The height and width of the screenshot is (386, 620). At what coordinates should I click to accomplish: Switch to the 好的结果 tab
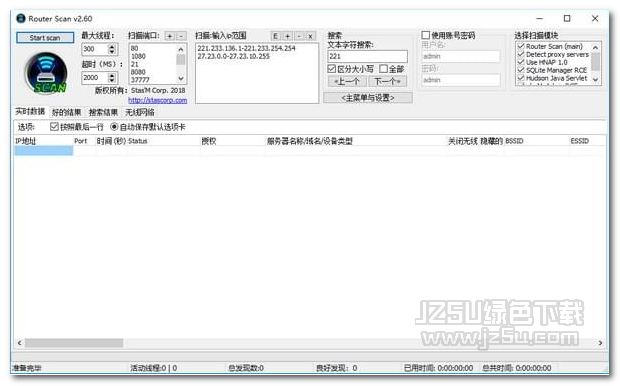66,112
